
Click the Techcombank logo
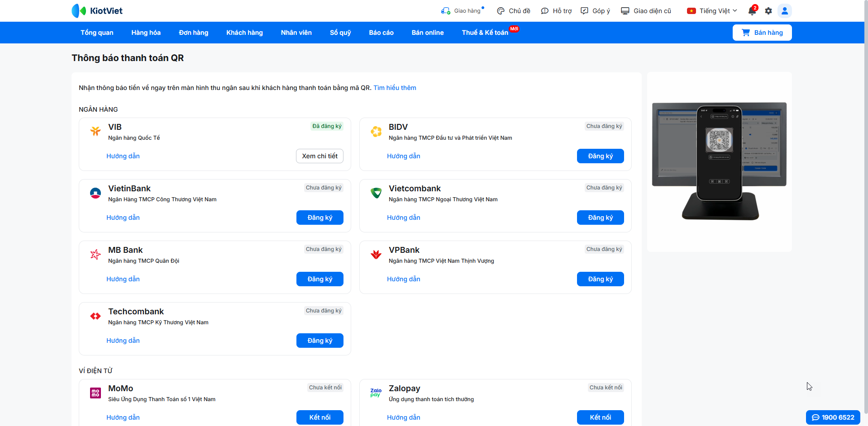pyautogui.click(x=95, y=316)
